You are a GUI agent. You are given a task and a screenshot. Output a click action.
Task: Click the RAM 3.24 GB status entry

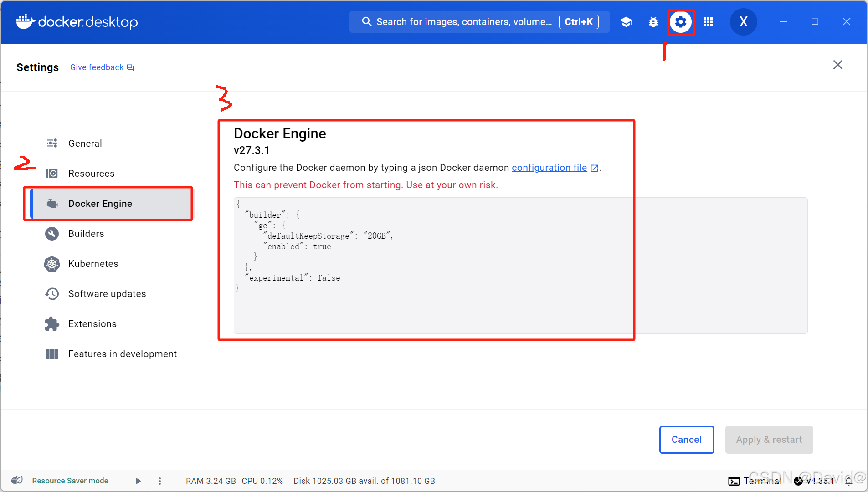click(x=211, y=481)
